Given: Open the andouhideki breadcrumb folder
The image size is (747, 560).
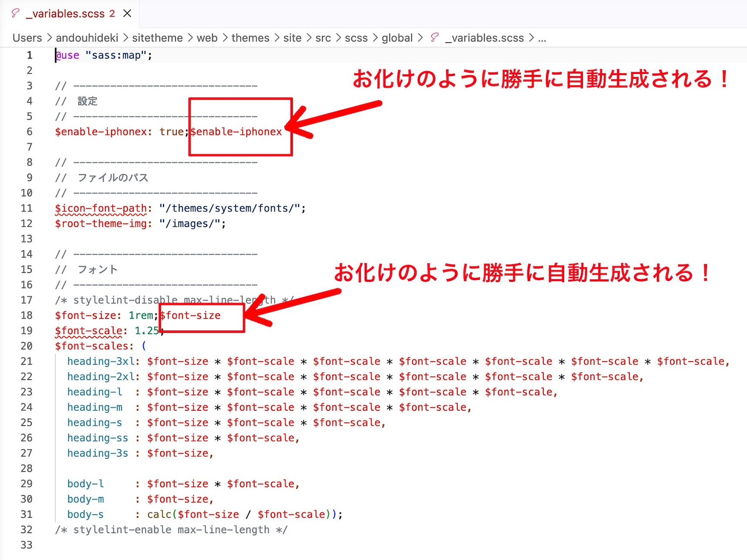Looking at the screenshot, I should coord(87,38).
